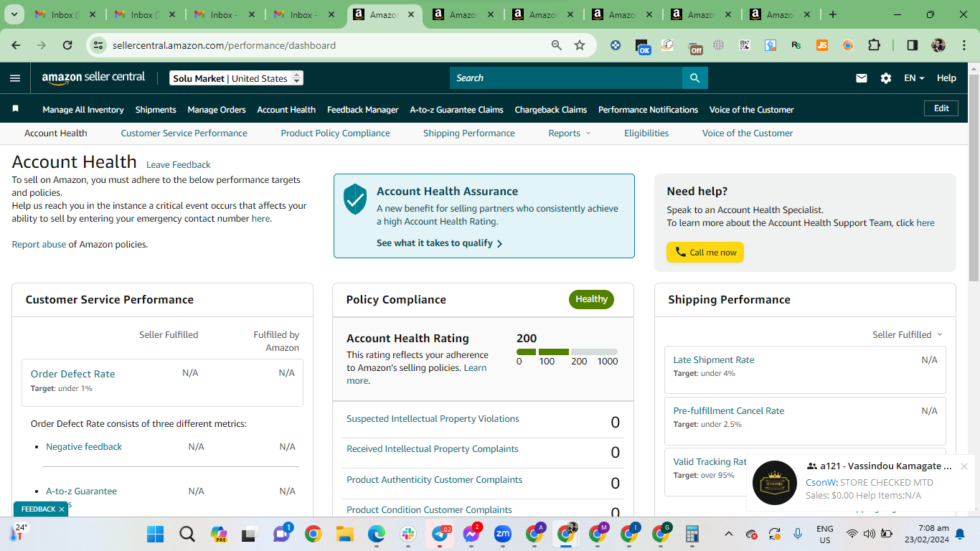Image resolution: width=980 pixels, height=551 pixels.
Task: Click the Call me now button
Action: click(705, 253)
